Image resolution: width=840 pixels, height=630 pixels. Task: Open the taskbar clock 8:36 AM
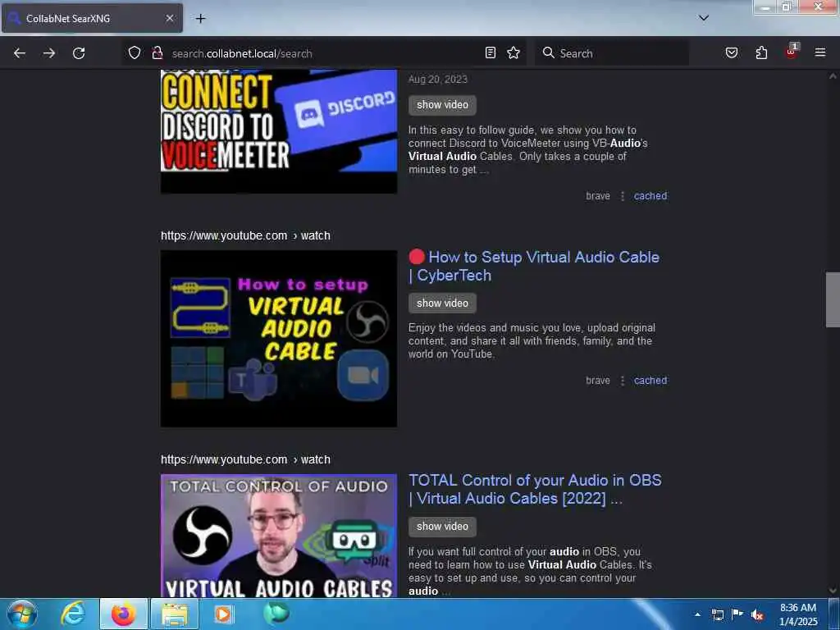click(798, 614)
